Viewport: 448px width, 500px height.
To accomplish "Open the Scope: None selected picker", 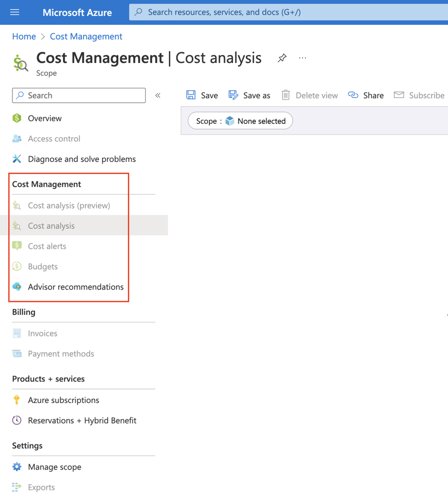I will tap(240, 121).
